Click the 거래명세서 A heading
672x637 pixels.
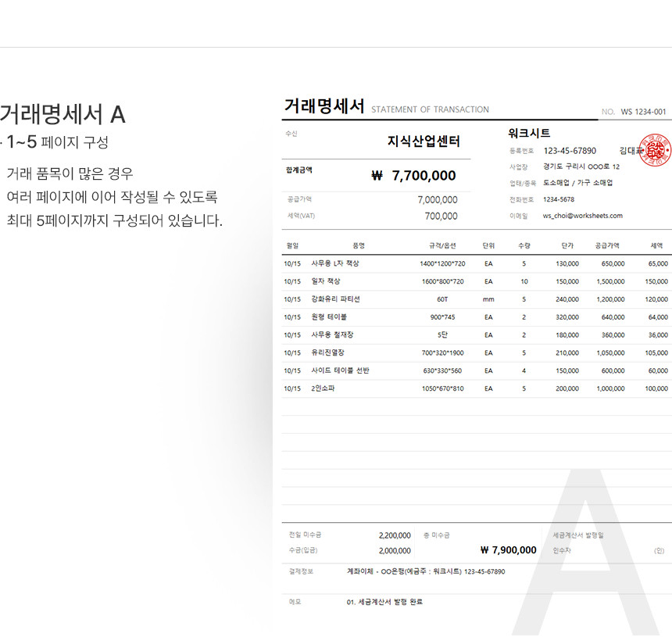pos(63,115)
